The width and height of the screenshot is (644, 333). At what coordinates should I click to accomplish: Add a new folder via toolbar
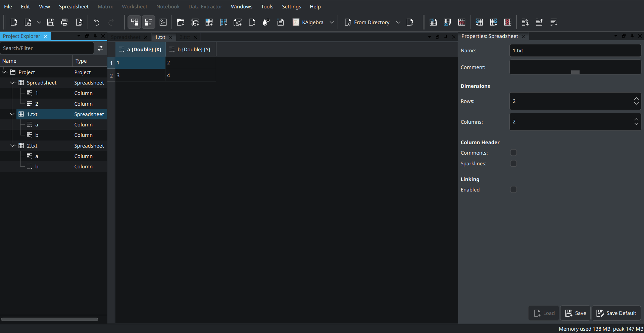click(181, 22)
